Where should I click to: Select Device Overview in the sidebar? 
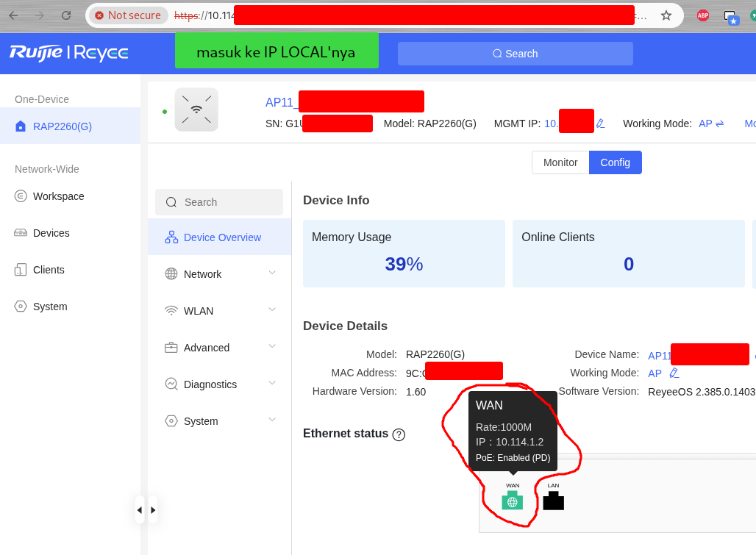click(221, 237)
